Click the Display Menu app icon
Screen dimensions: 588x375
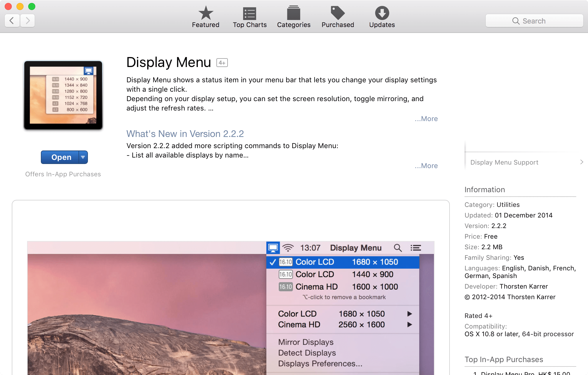[63, 95]
